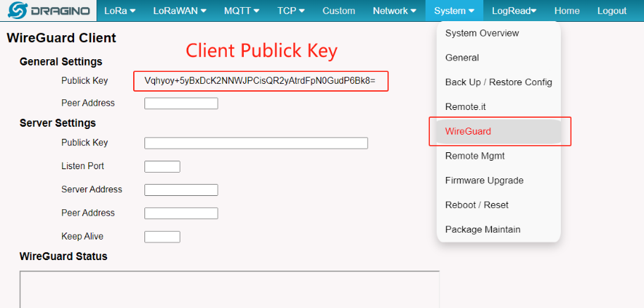The height and width of the screenshot is (308, 644).
Task: Click the Server Settings Peer Address field
Action: [x=181, y=214]
